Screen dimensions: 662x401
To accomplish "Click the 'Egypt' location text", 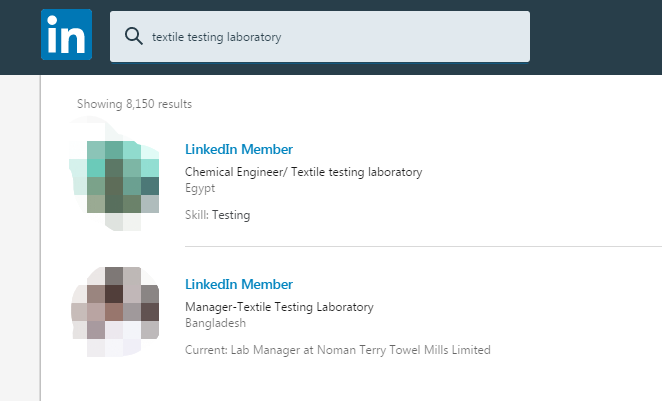I will 200,188.
